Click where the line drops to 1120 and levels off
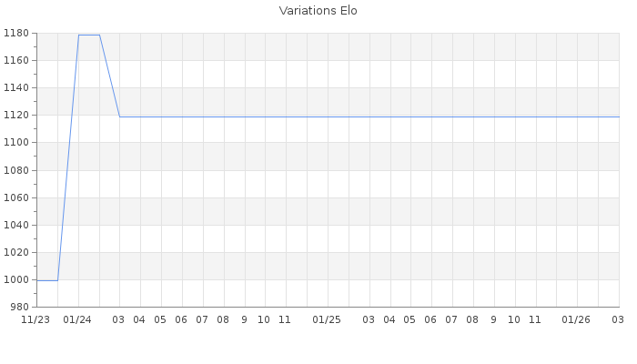The height and width of the screenshot is (364, 637). click(120, 116)
